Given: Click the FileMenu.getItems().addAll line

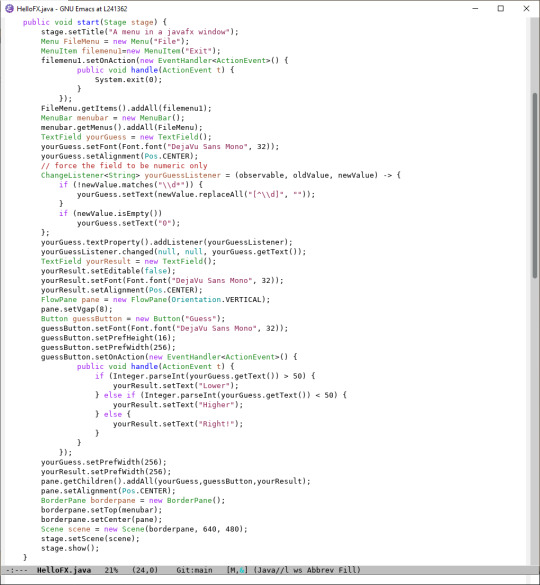Looking at the screenshot, I should [126, 108].
